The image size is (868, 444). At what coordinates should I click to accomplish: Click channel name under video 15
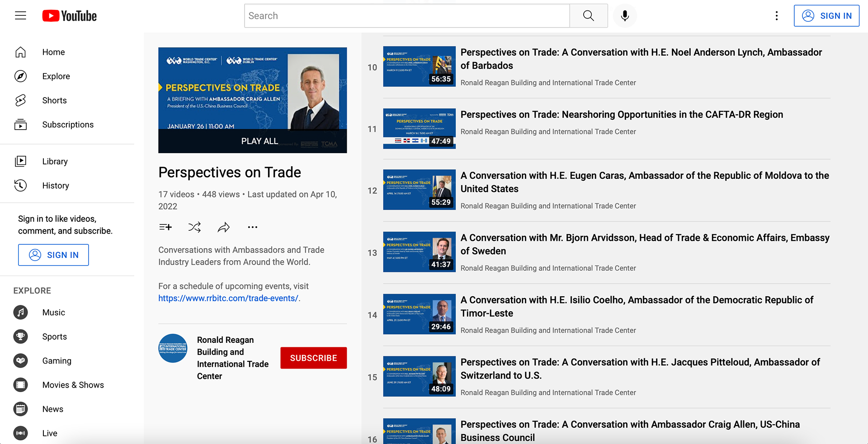(548, 393)
